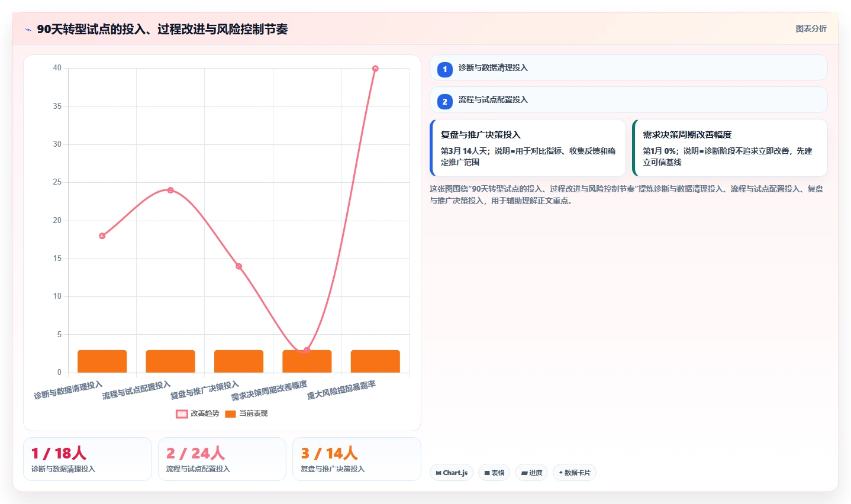Click the line point at value 18

tap(102, 236)
